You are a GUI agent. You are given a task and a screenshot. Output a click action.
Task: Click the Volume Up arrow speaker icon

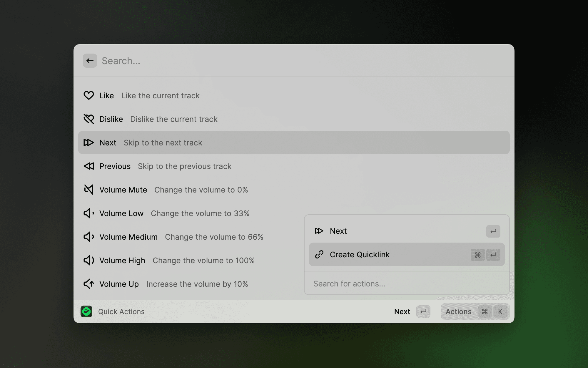click(x=88, y=284)
